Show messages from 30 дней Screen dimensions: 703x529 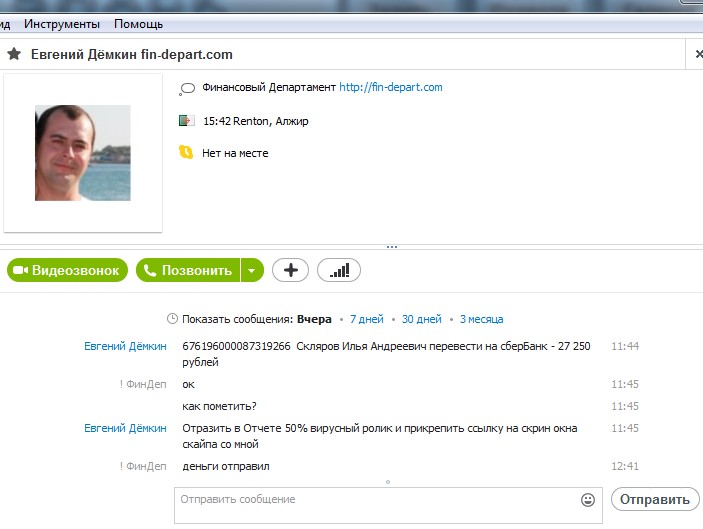(x=421, y=319)
